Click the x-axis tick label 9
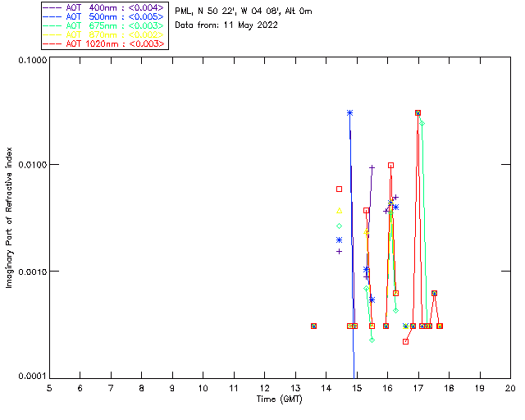The height and width of the screenshot is (420, 525). pos(172,389)
